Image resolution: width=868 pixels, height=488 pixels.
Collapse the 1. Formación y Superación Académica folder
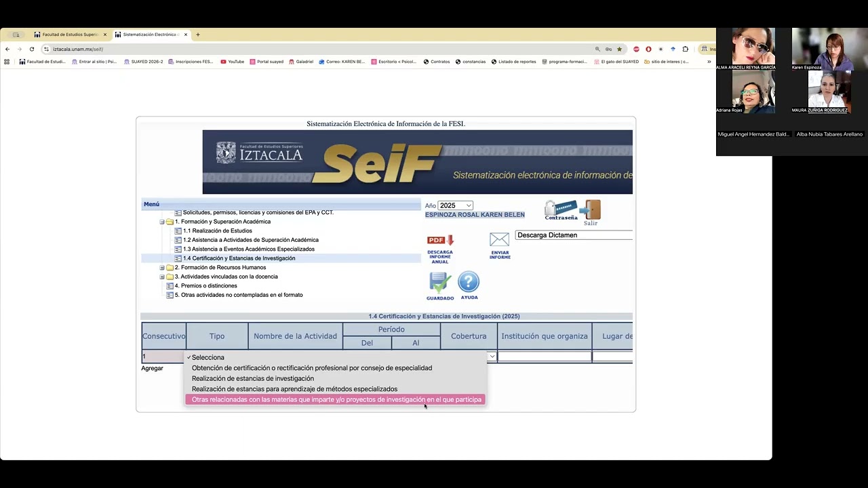(x=161, y=222)
